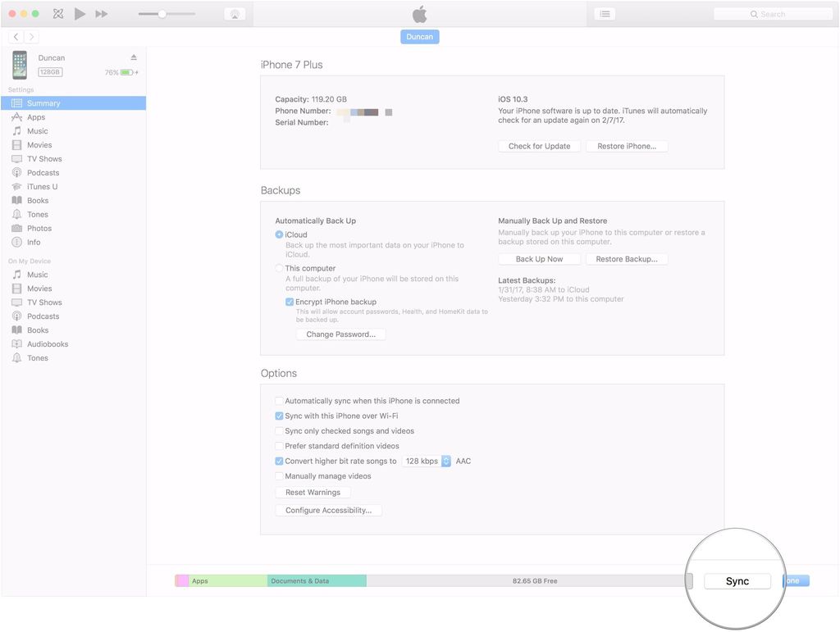Open Tones settings for the device
This screenshot has width=840, height=632.
[x=35, y=214]
